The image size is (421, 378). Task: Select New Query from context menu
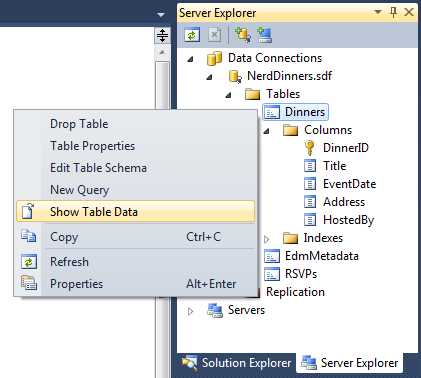(136, 190)
